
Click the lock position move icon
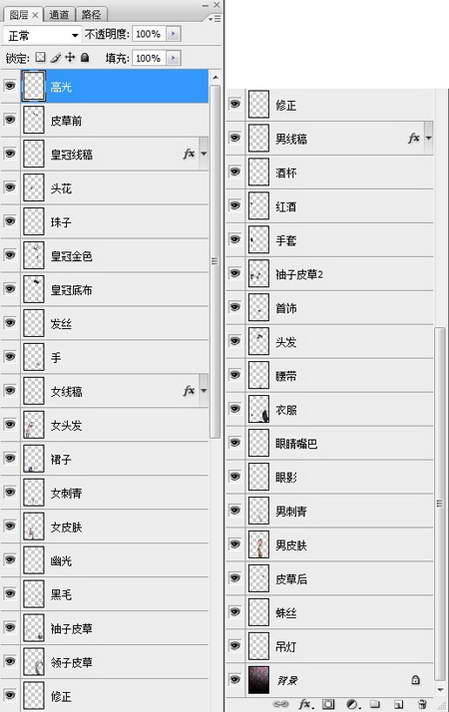click(70, 57)
